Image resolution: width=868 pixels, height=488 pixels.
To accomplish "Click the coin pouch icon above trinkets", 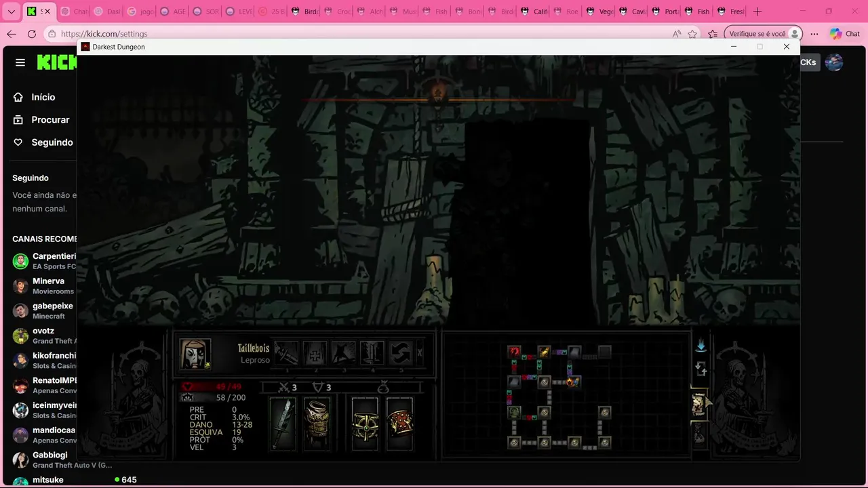I will [383, 387].
